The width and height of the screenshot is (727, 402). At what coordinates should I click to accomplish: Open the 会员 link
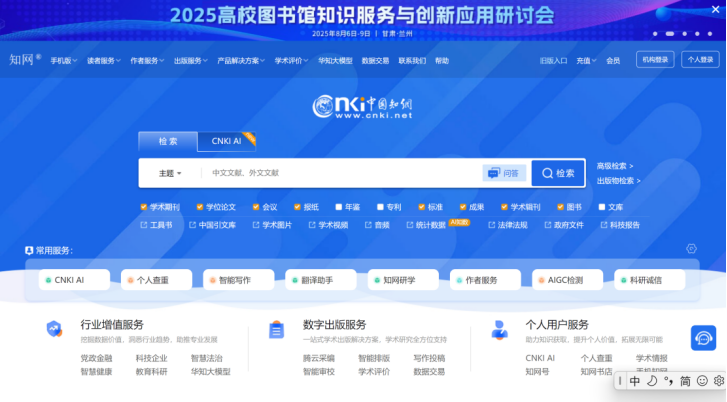pyautogui.click(x=613, y=61)
